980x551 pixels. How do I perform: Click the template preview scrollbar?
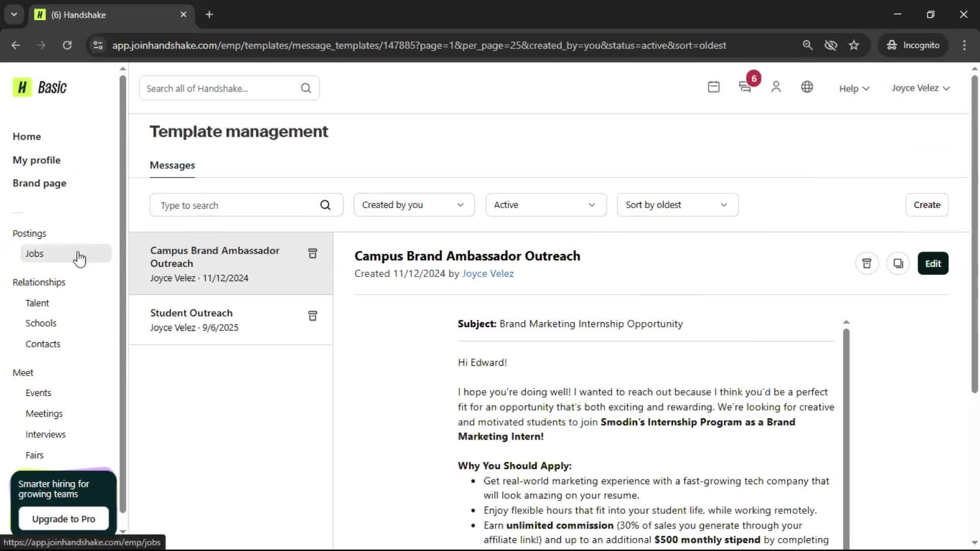(x=846, y=439)
